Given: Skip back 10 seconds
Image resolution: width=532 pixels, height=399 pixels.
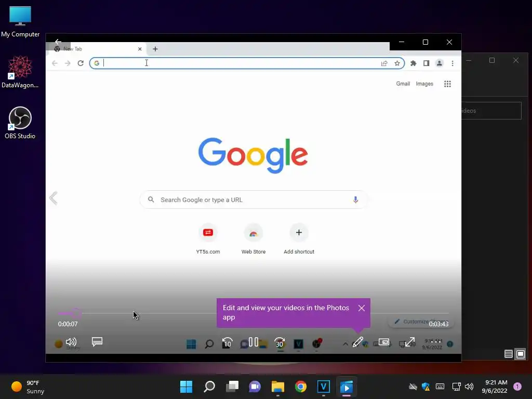Looking at the screenshot, I should tap(228, 343).
